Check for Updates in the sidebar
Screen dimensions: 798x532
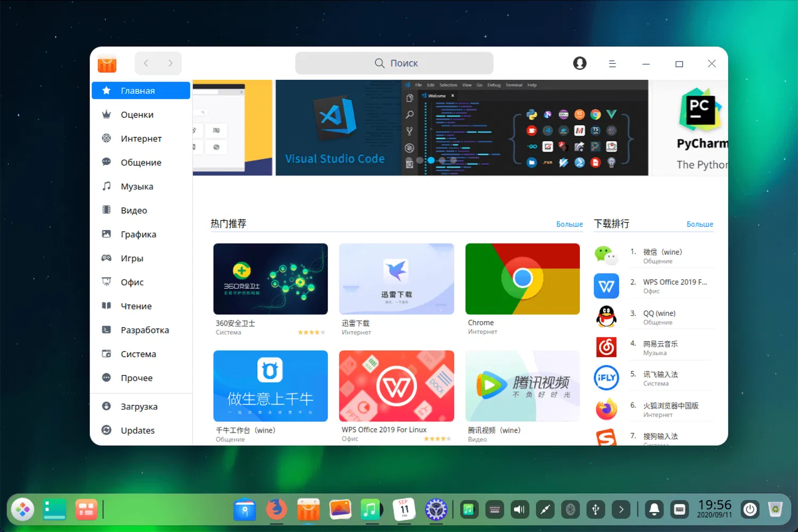137,430
